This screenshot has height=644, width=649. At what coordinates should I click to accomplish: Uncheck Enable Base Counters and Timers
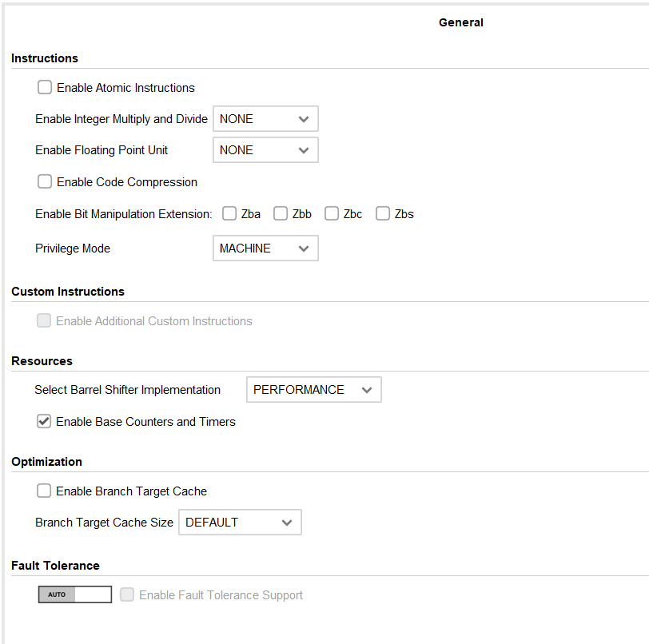click(45, 422)
